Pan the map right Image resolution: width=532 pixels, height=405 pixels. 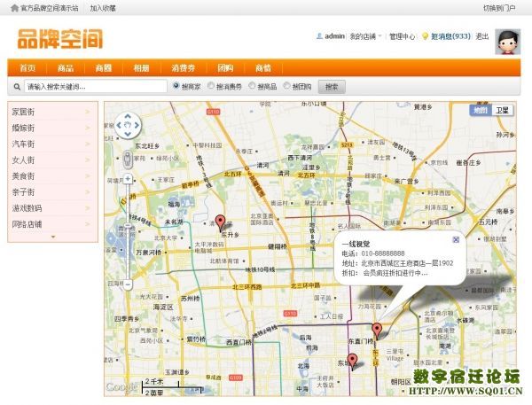click(137, 125)
